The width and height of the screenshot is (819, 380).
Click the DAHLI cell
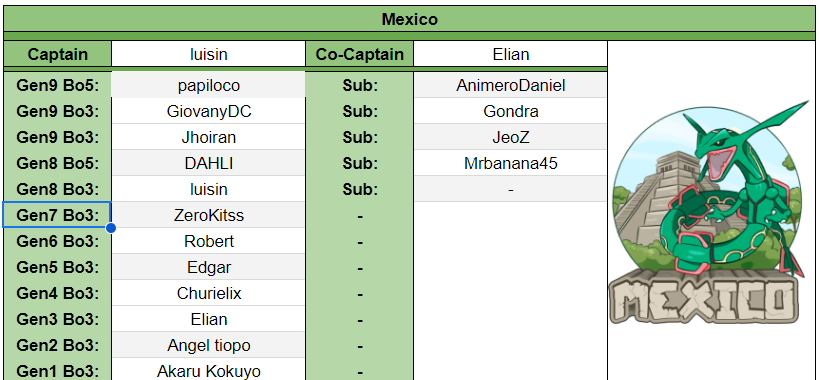(x=208, y=163)
